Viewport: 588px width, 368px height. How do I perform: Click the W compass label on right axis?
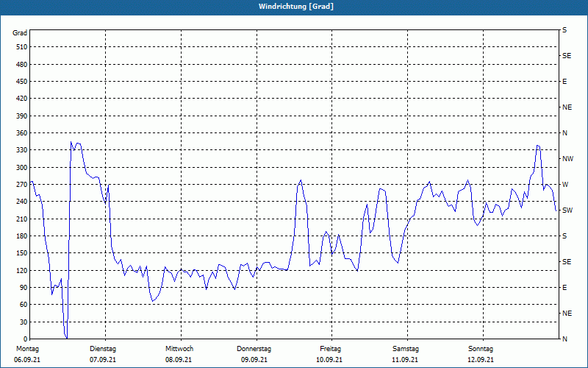(565, 185)
